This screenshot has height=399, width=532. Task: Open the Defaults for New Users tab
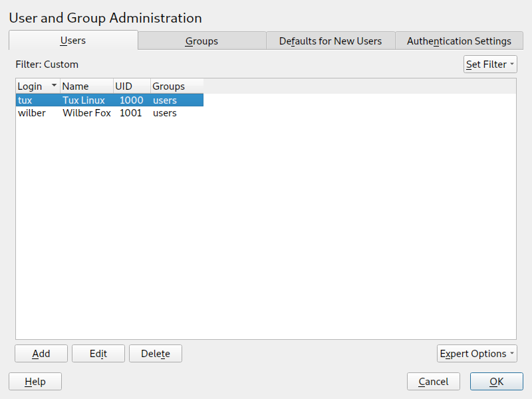click(x=331, y=41)
